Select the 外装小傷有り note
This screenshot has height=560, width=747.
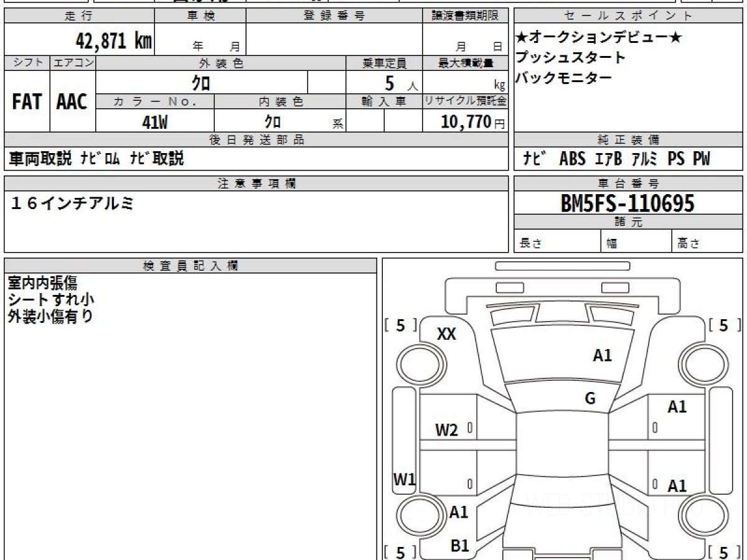(x=50, y=316)
